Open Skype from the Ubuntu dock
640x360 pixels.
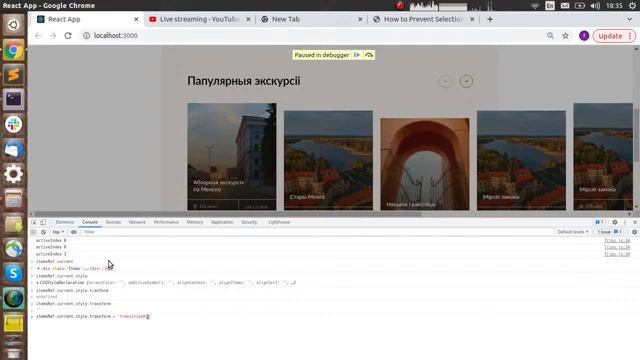coord(13,273)
